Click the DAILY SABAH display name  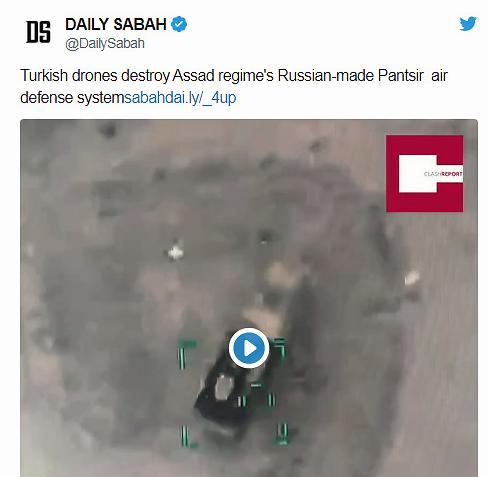[116, 24]
